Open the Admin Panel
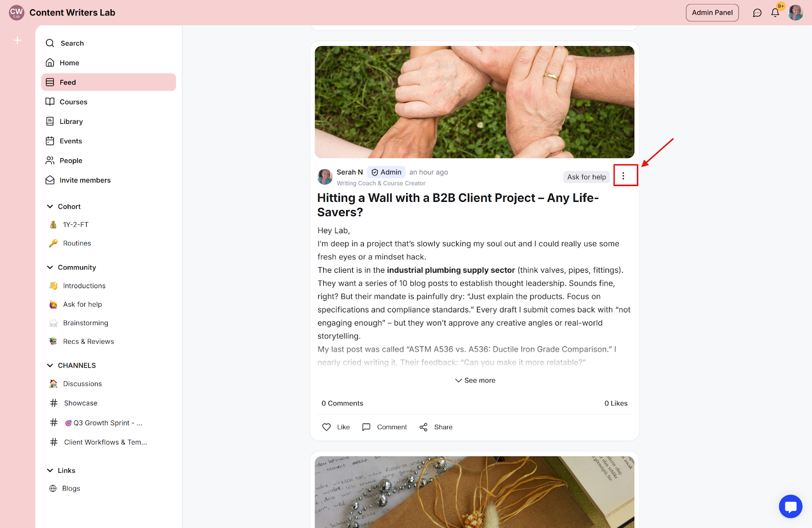This screenshot has width=812, height=528. tap(712, 13)
